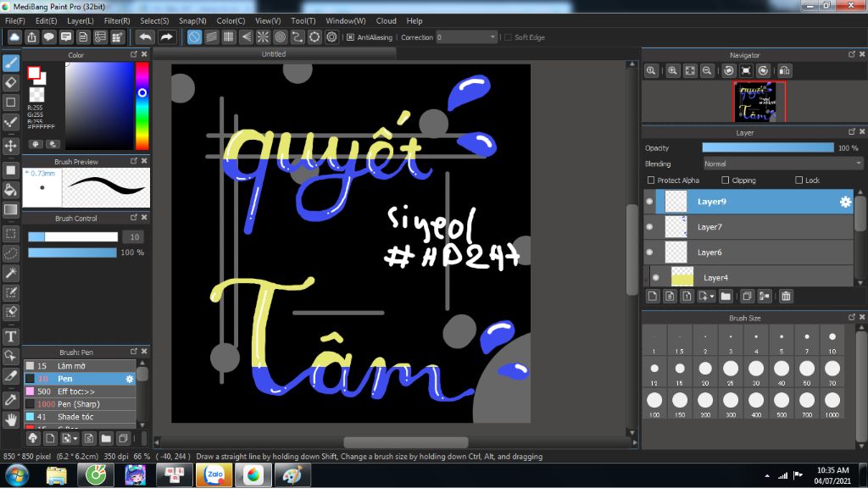Image resolution: width=868 pixels, height=494 pixels.
Task: Pop out the Brush Size panel
Action: (x=851, y=317)
